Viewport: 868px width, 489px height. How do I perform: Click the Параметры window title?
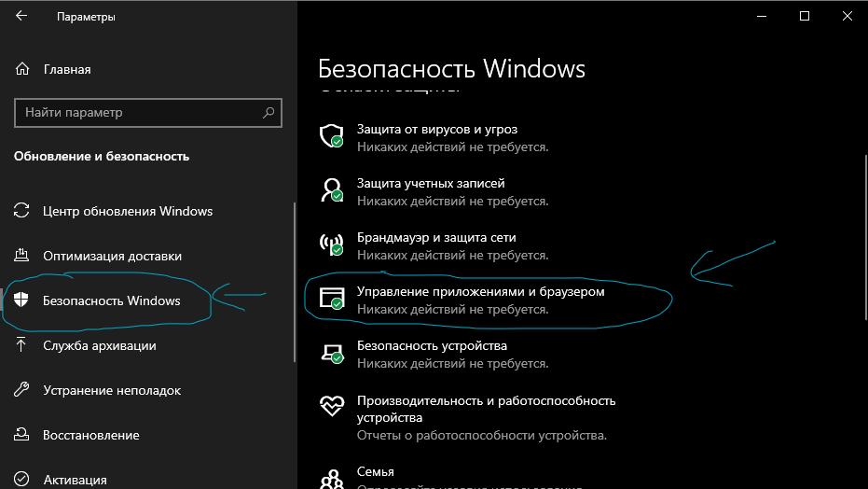(86, 17)
